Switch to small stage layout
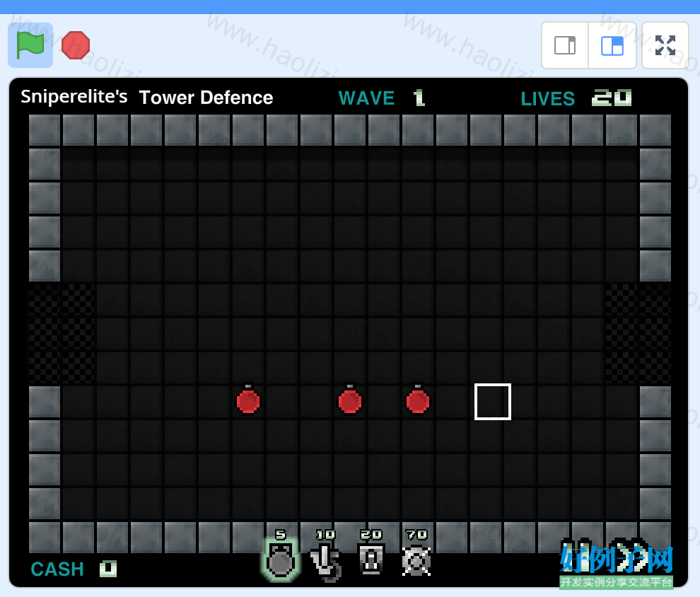Image resolution: width=700 pixels, height=597 pixels. click(x=565, y=45)
